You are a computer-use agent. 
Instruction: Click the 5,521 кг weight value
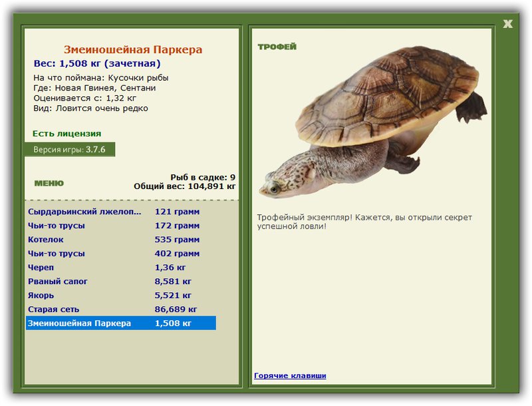tap(173, 295)
